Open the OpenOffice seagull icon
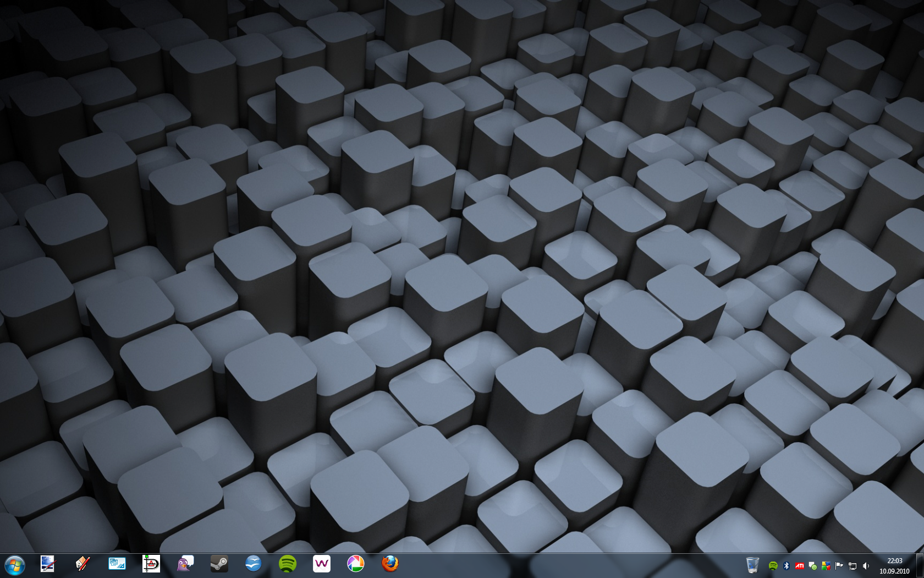Screen dimensions: 924x578 254,564
